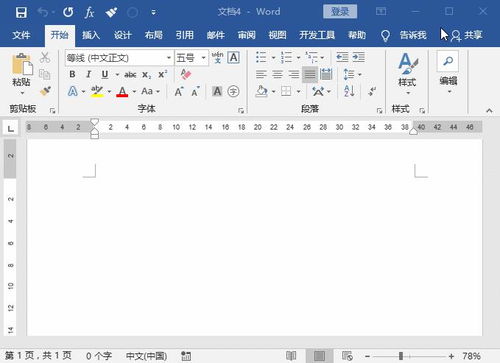Click the Format Painter brush icon

(45, 90)
